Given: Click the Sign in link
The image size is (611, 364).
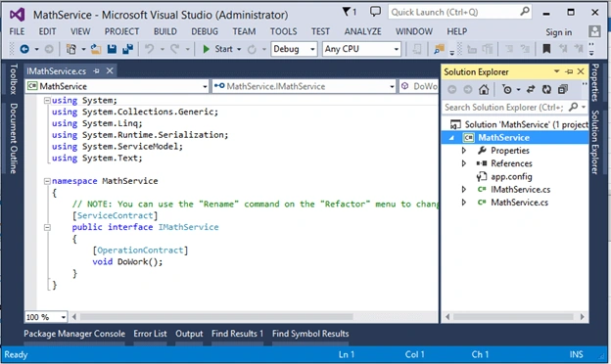Looking at the screenshot, I should 558,32.
